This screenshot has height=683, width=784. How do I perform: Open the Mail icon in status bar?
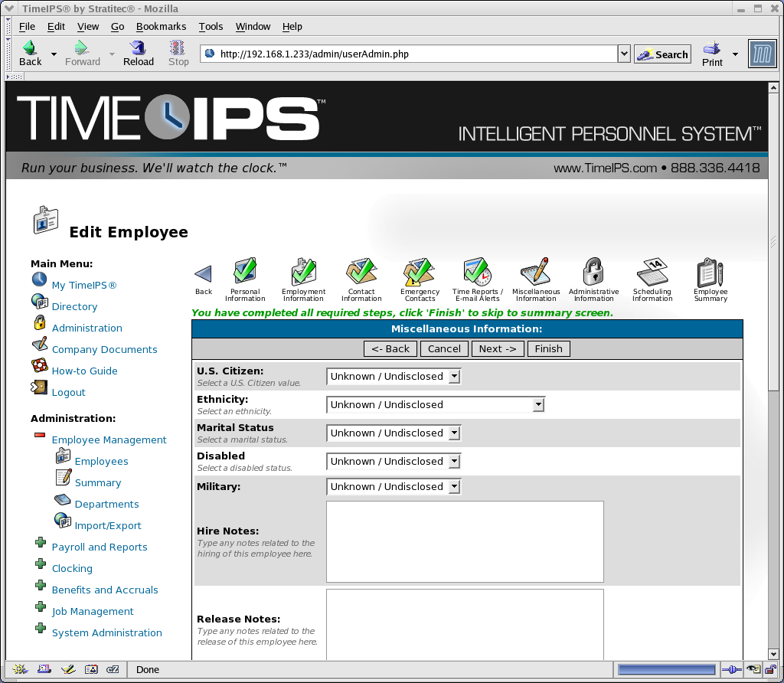point(44,669)
